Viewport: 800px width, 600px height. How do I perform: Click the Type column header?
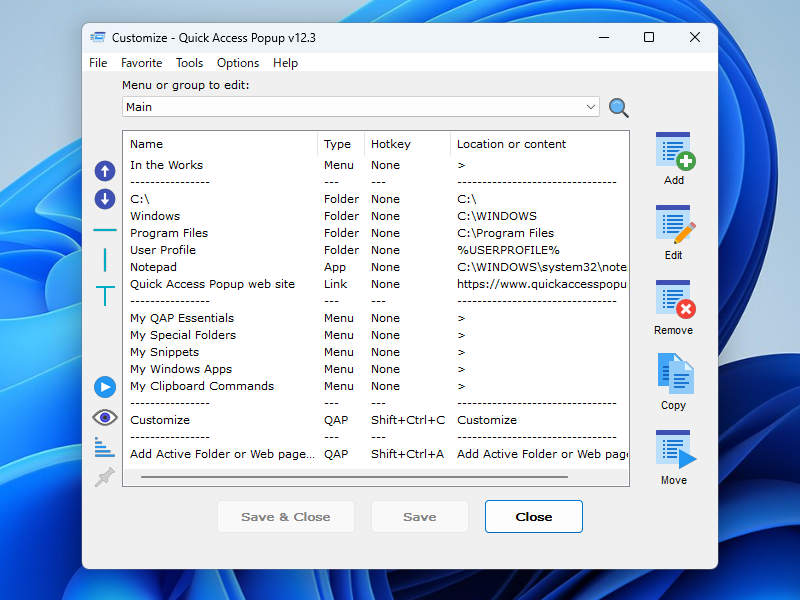tap(341, 144)
